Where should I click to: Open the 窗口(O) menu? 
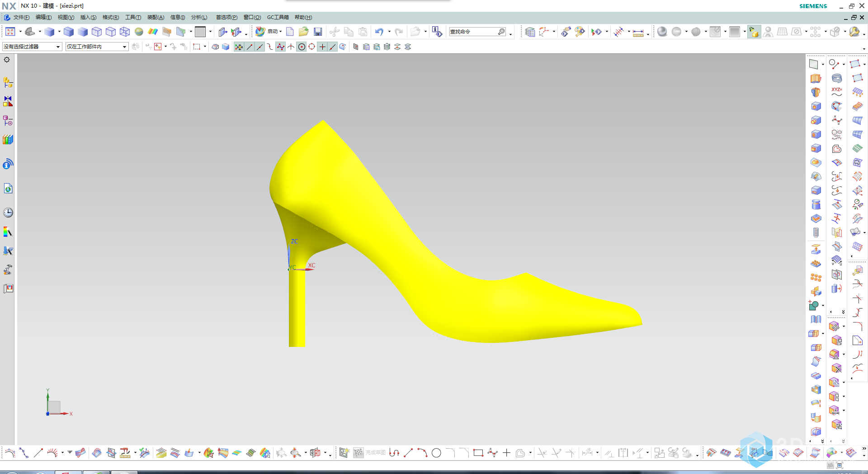pos(252,17)
